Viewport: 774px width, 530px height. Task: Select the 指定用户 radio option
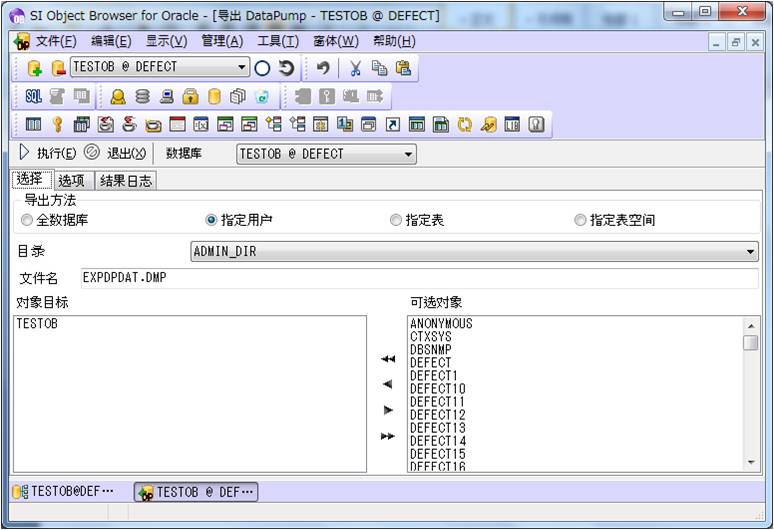[239, 220]
